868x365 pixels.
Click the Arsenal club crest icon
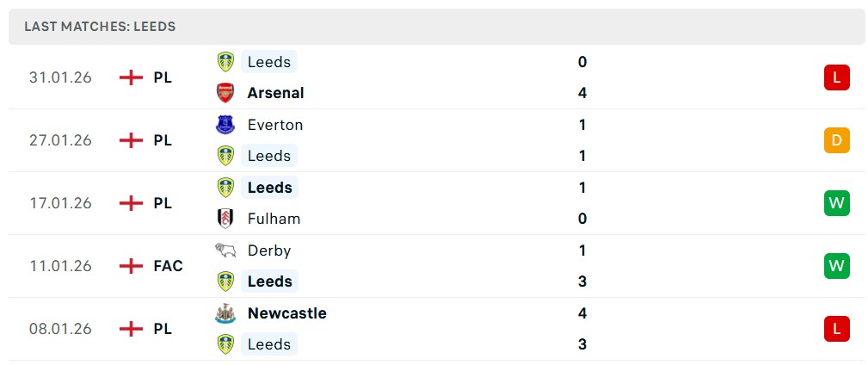225,93
